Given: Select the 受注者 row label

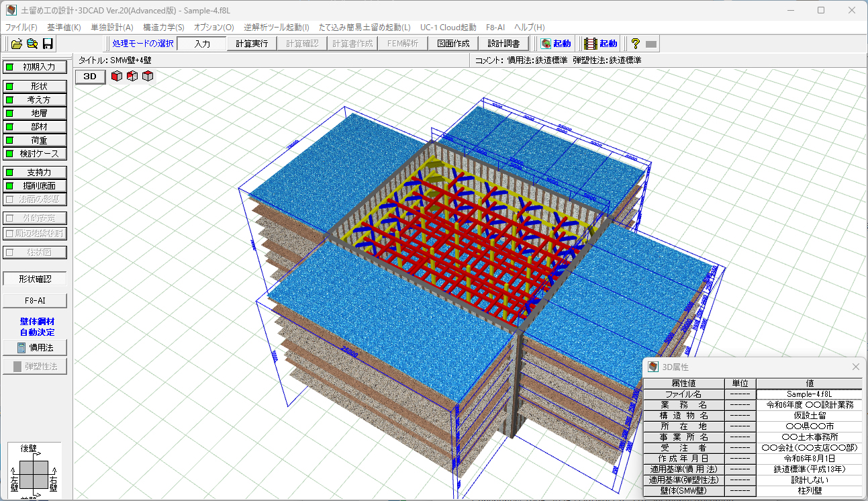Looking at the screenshot, I should pyautogui.click(x=684, y=448).
